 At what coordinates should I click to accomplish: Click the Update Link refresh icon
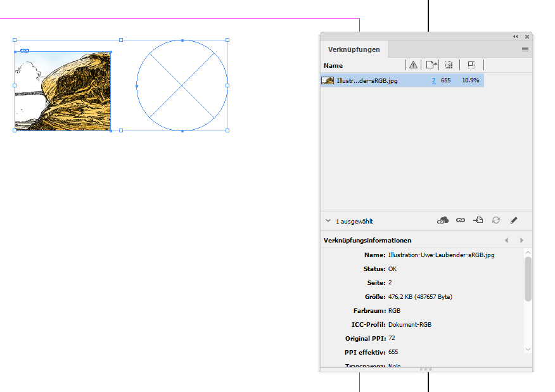coord(496,220)
